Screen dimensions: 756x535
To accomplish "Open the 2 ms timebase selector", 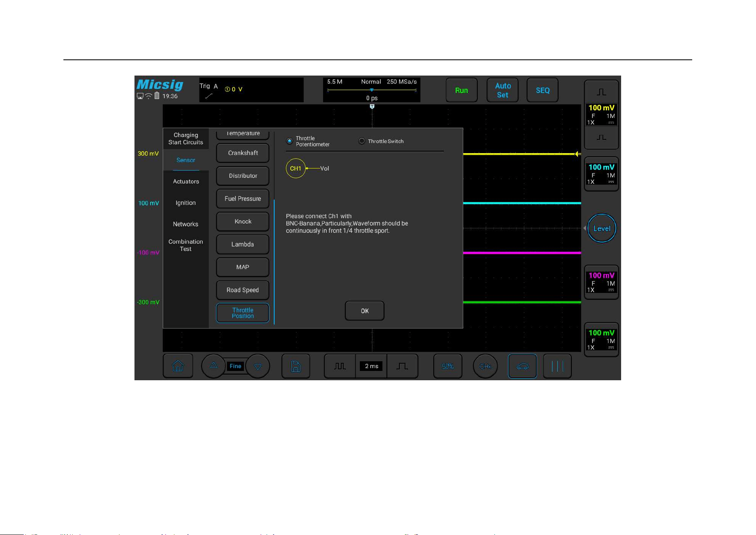I will (371, 366).
